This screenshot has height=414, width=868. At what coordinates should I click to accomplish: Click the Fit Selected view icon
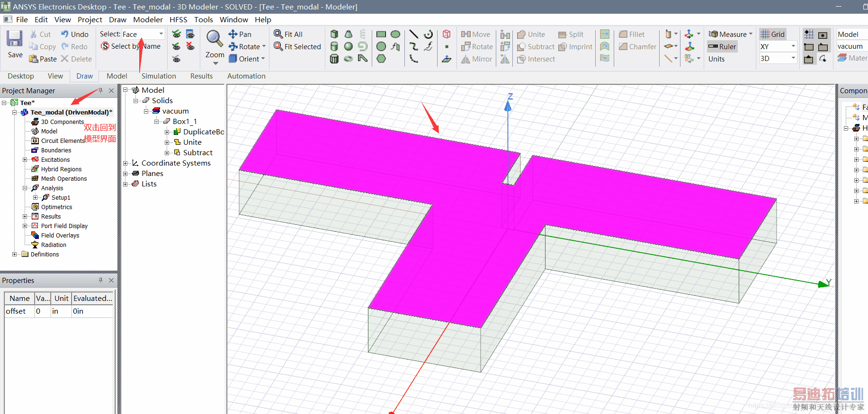(x=278, y=46)
